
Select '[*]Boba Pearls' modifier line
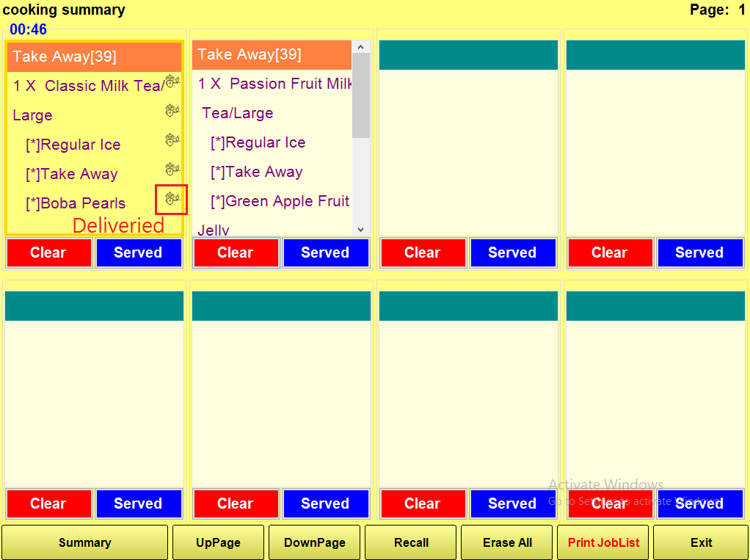click(76, 203)
